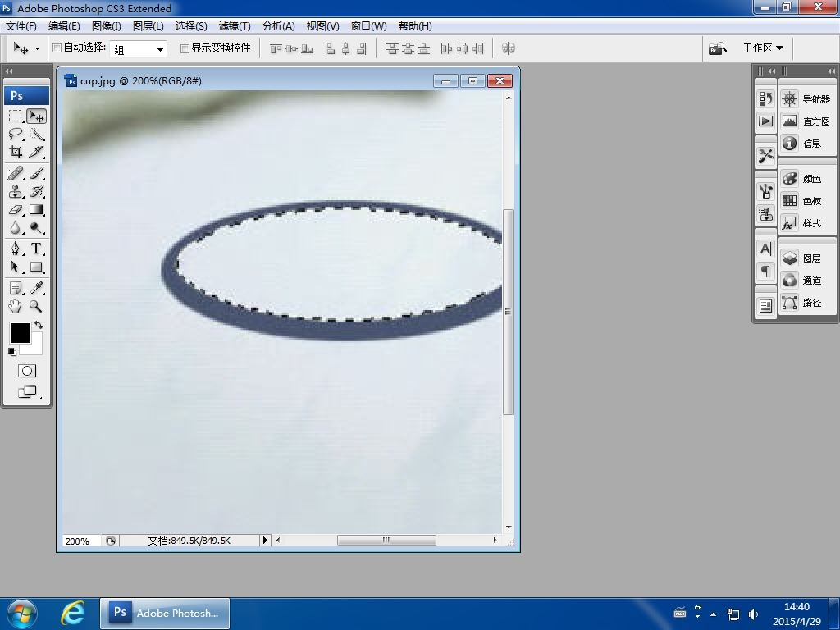This screenshot has width=840, height=630.
Task: Open the 组 auto-select dropdown
Action: tap(138, 50)
